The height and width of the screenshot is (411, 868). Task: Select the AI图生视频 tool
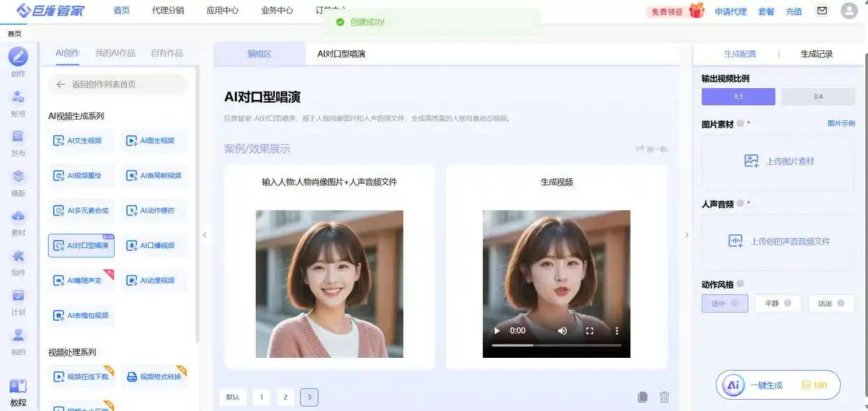(x=154, y=140)
